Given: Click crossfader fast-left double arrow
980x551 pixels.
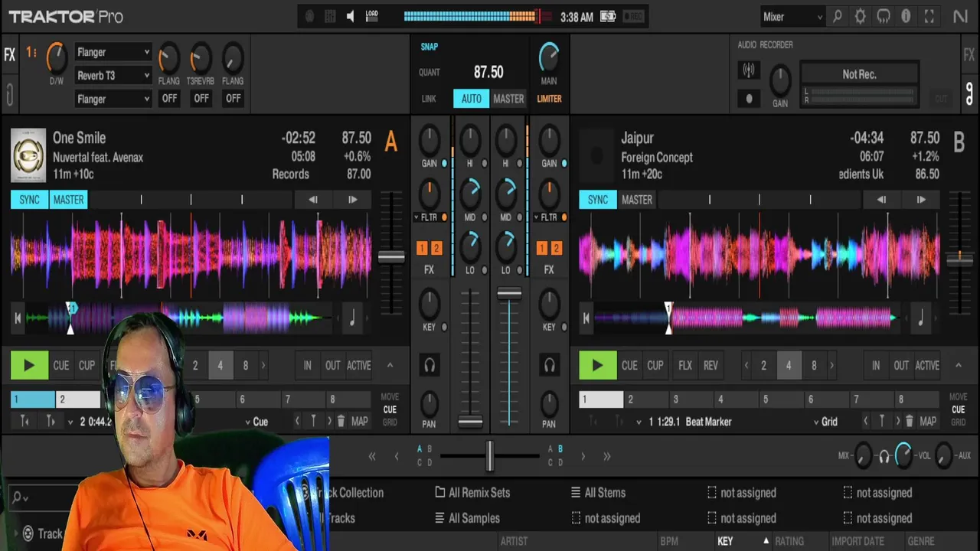Looking at the screenshot, I should point(372,456).
